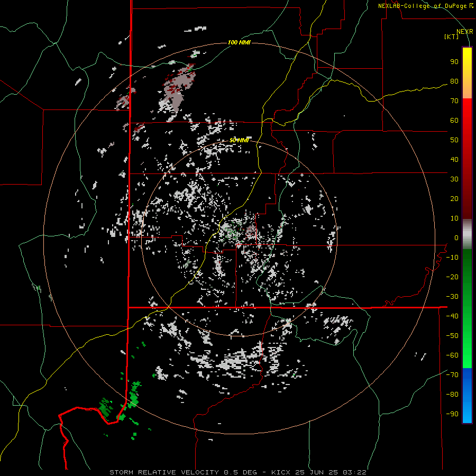Click the NEXLAB-College of DuPage credit text
The width and height of the screenshot is (476, 476).
point(425,6)
